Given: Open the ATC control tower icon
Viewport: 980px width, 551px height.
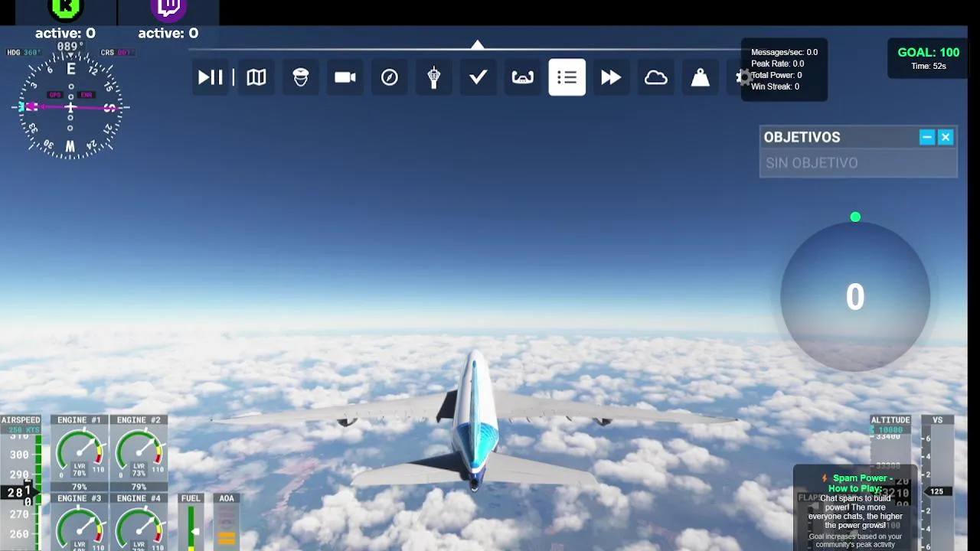Looking at the screenshot, I should 434,77.
